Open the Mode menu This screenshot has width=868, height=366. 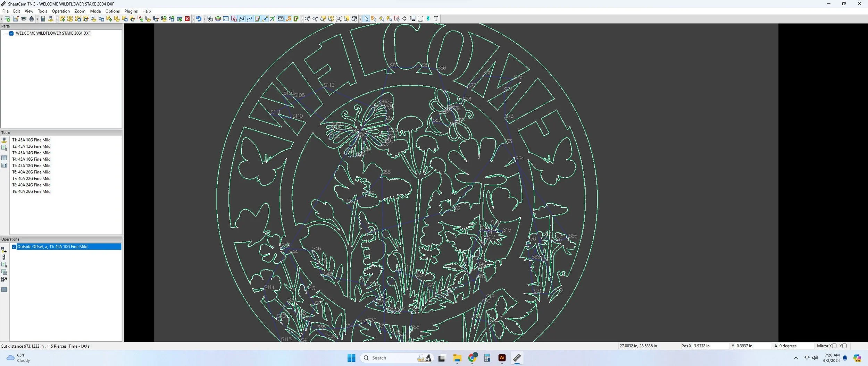[x=95, y=11]
